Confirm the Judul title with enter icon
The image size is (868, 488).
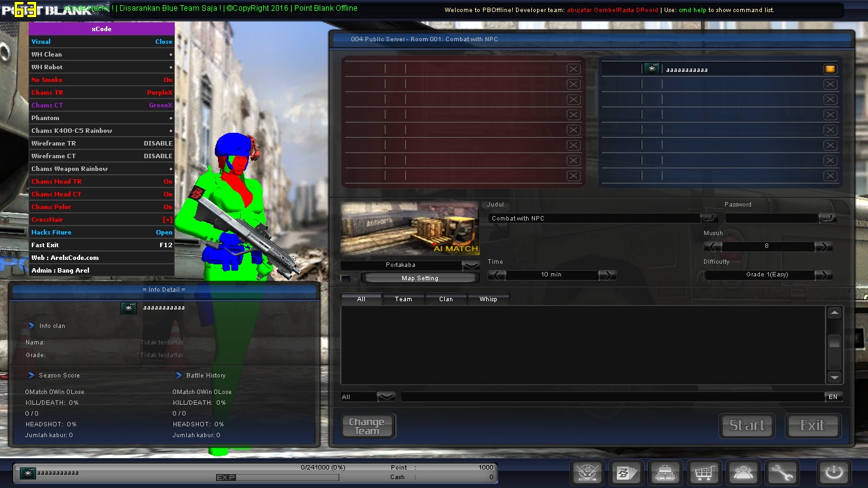pyautogui.click(x=709, y=218)
